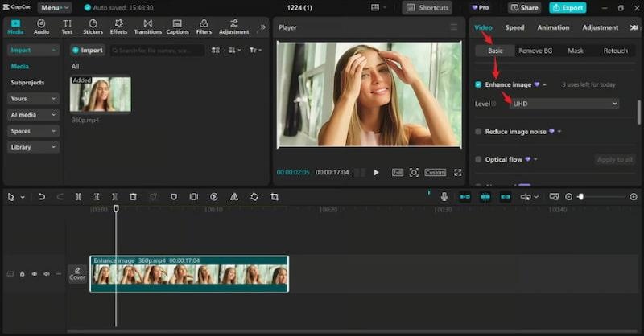Open the Transitions panel
Screen dimensions: 644x336
[x=148, y=27]
